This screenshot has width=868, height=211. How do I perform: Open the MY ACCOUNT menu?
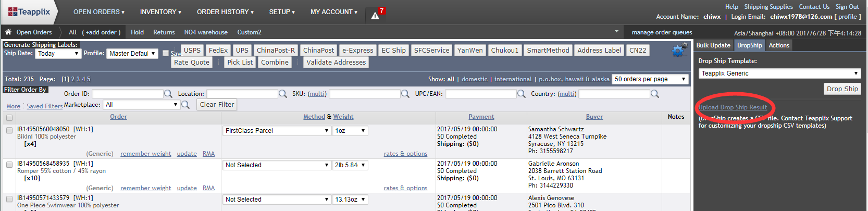click(x=334, y=12)
